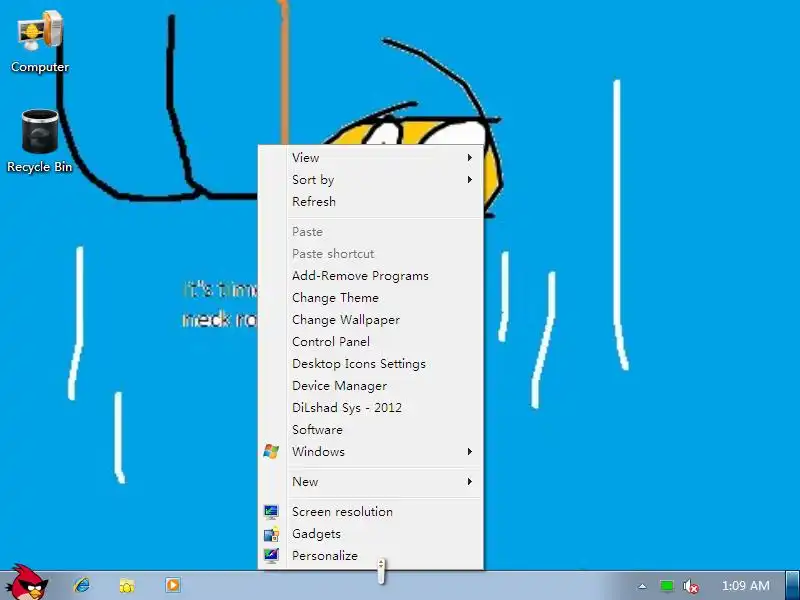
Task: Click the Windows logo icon in menu
Action: point(271,452)
